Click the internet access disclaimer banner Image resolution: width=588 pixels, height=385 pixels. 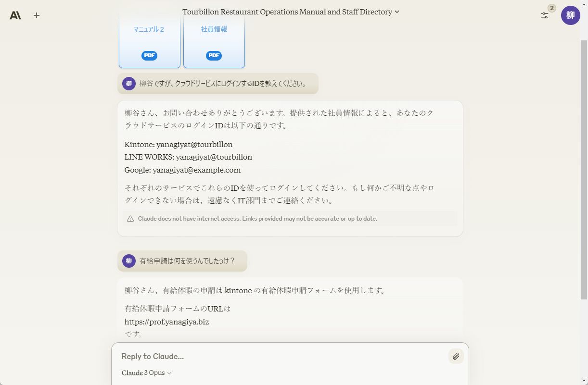(x=289, y=219)
